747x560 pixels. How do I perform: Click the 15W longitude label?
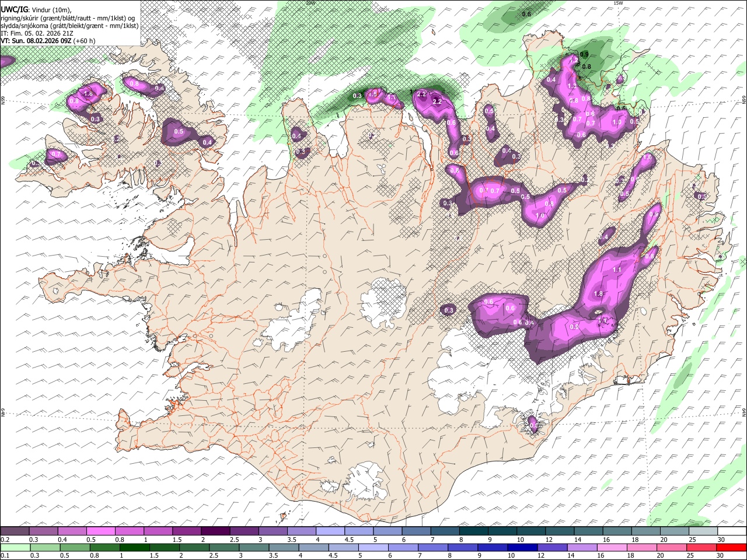(618, 3)
